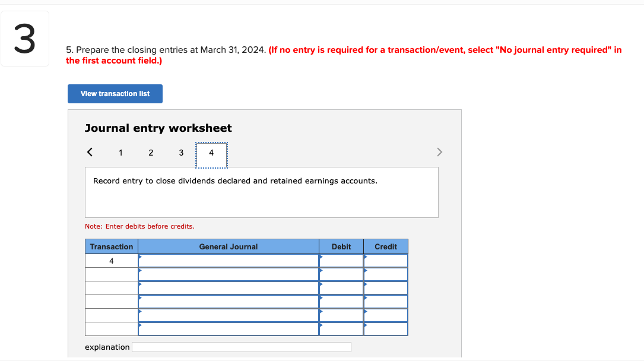
Task: Click the blue flag in the first Debit cell
Action: pyautogui.click(x=322, y=256)
